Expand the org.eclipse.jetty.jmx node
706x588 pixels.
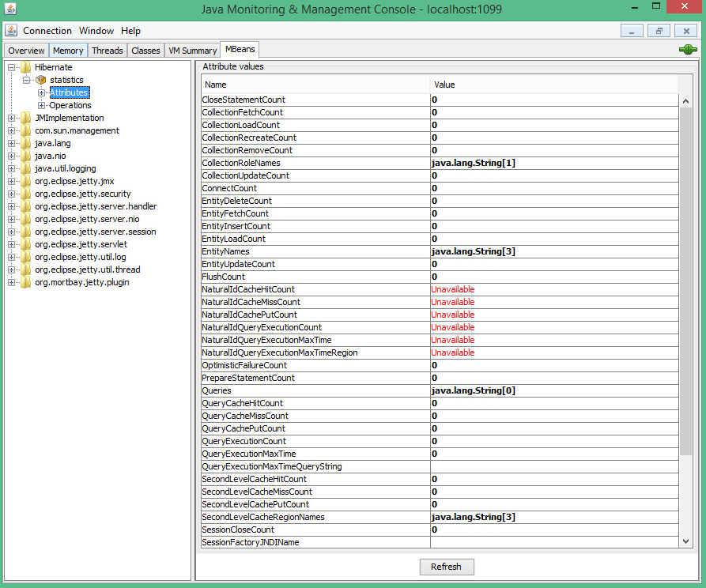[x=11, y=181]
